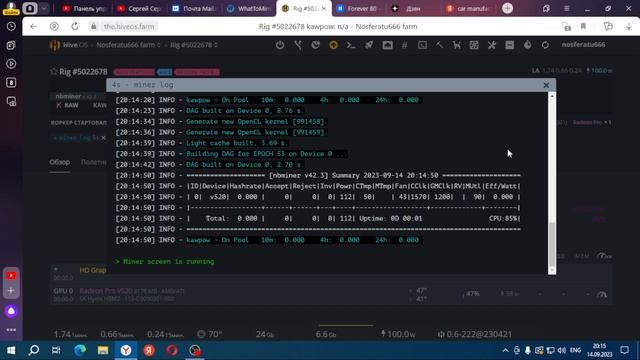Click the hammer tuning icon
The width and height of the screenshot is (640, 360).
pyautogui.click(x=439, y=45)
